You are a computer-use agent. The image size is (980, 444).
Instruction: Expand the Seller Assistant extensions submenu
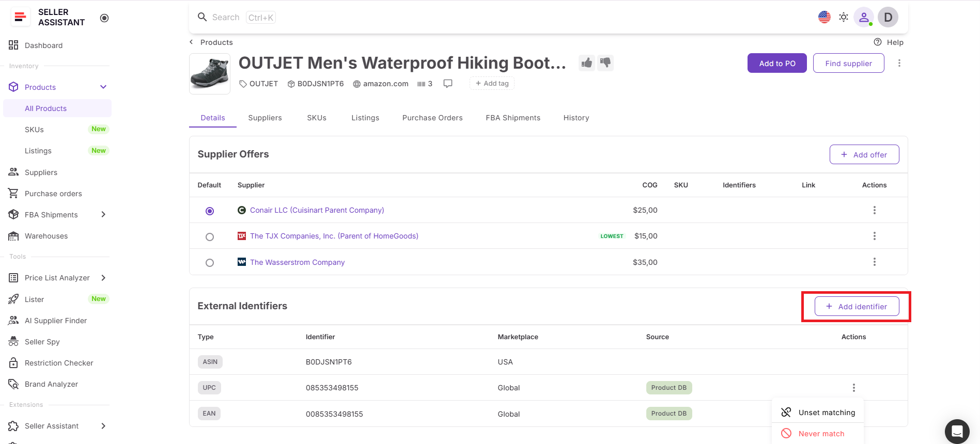(103, 426)
